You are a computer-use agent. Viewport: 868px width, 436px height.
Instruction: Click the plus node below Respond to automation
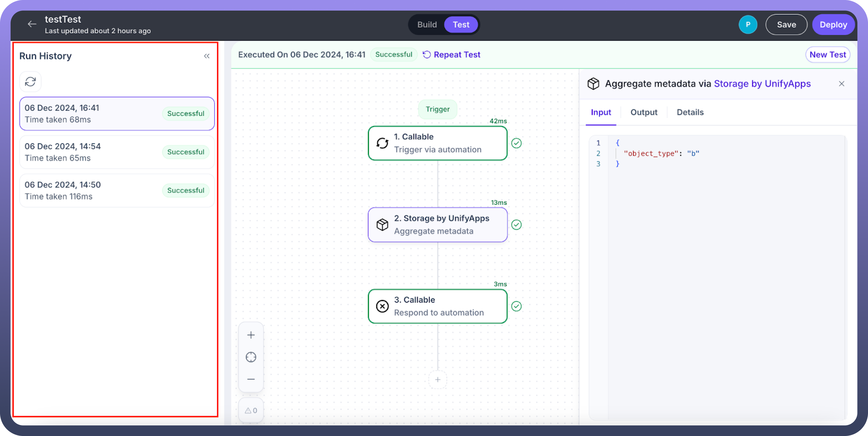[x=437, y=380]
